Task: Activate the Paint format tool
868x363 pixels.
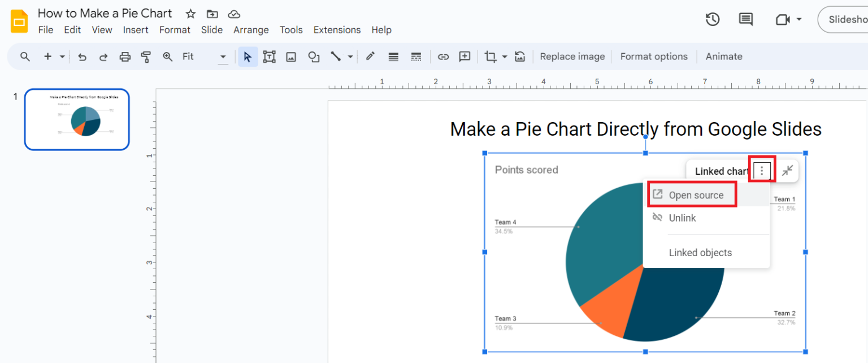Action: click(x=146, y=57)
